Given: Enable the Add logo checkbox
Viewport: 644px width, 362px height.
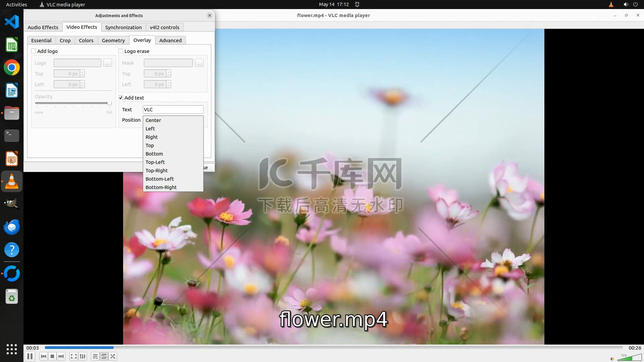Looking at the screenshot, I should tap(34, 51).
